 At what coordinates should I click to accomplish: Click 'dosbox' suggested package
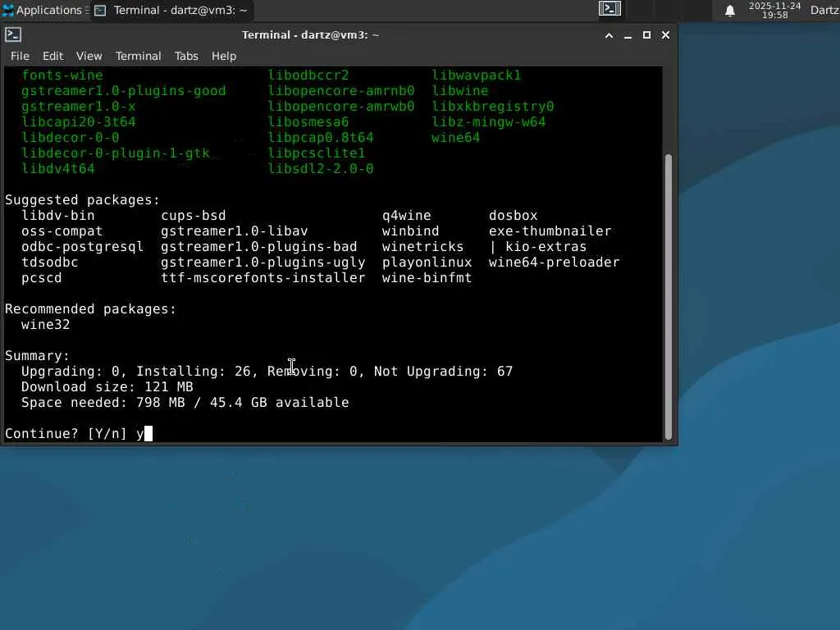[514, 216]
